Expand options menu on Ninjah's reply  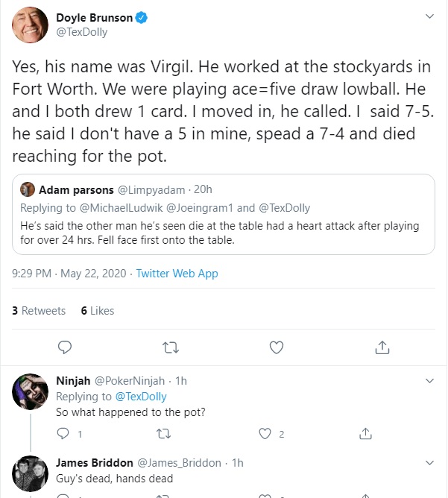click(x=429, y=380)
